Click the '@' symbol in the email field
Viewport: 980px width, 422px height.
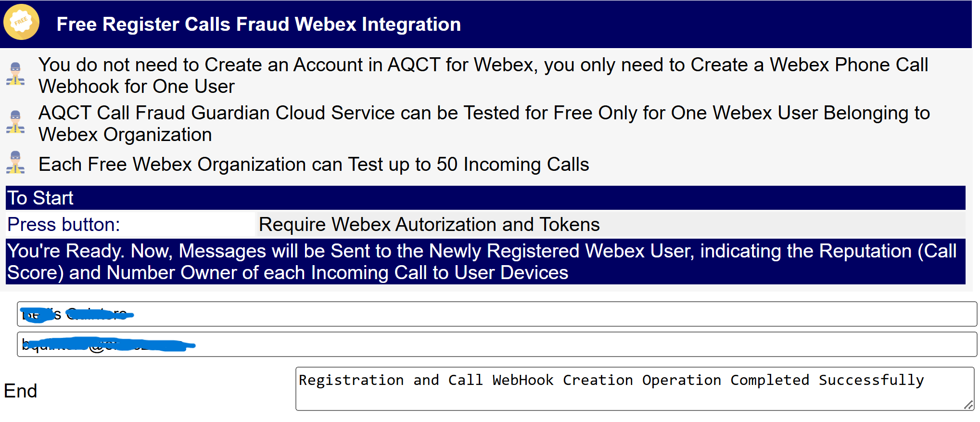click(97, 346)
